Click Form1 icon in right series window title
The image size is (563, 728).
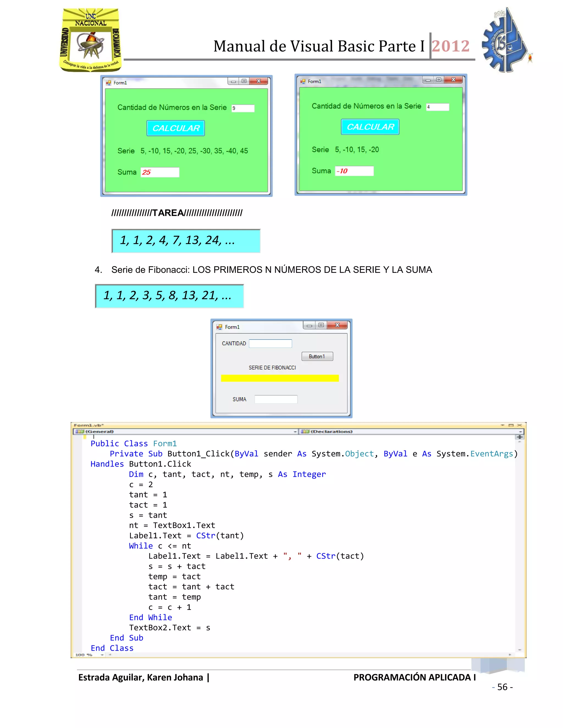303,81
